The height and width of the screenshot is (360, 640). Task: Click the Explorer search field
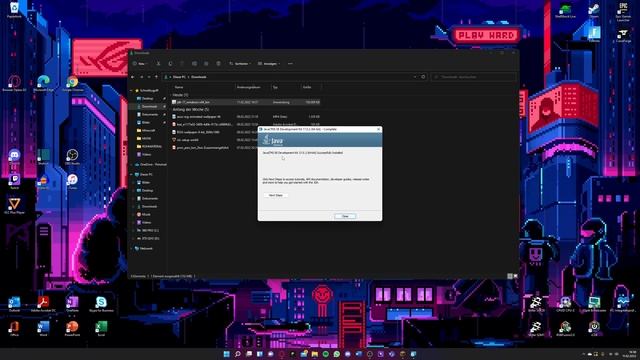(x=473, y=77)
